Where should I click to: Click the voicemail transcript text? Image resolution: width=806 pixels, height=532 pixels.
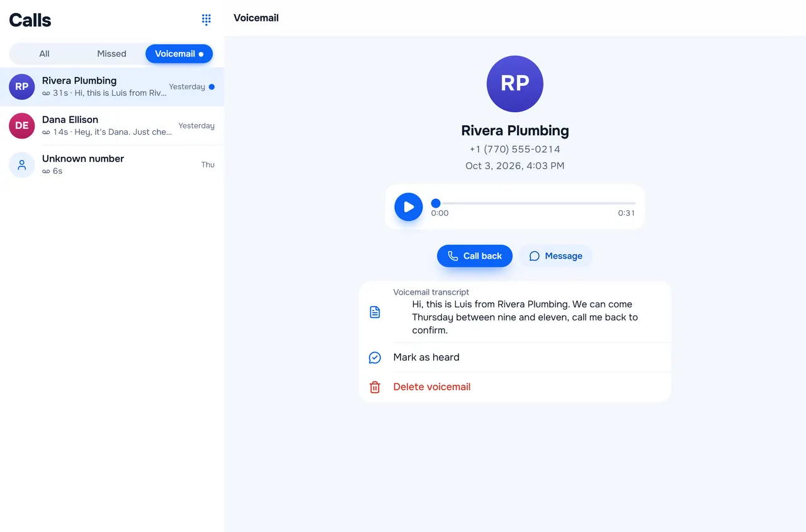525,317
